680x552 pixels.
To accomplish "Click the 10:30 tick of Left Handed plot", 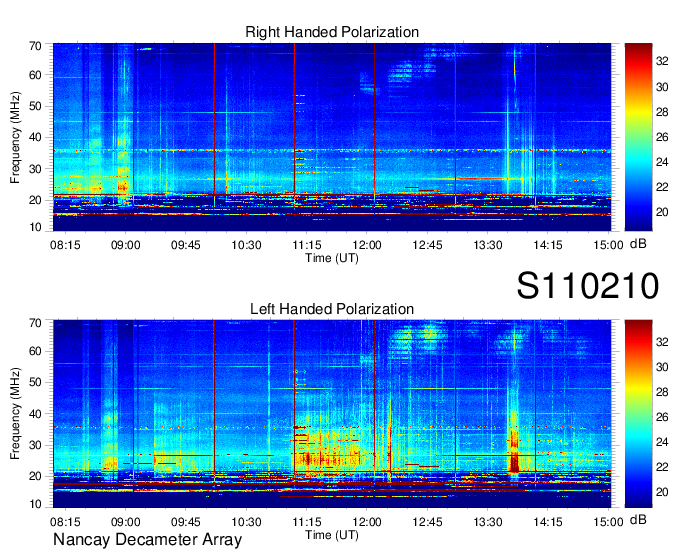I will tap(246, 522).
